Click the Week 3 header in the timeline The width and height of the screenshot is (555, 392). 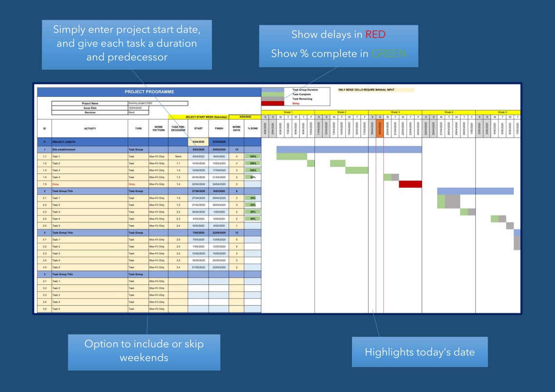(x=394, y=111)
